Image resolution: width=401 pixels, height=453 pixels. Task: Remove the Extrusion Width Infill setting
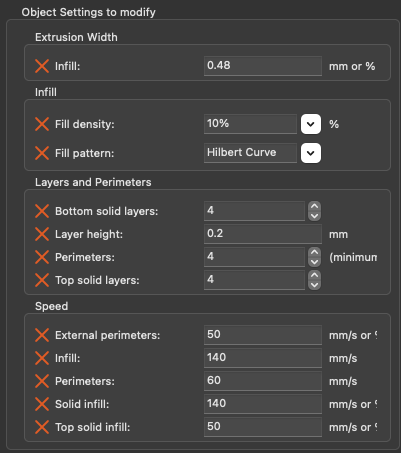[x=42, y=66]
